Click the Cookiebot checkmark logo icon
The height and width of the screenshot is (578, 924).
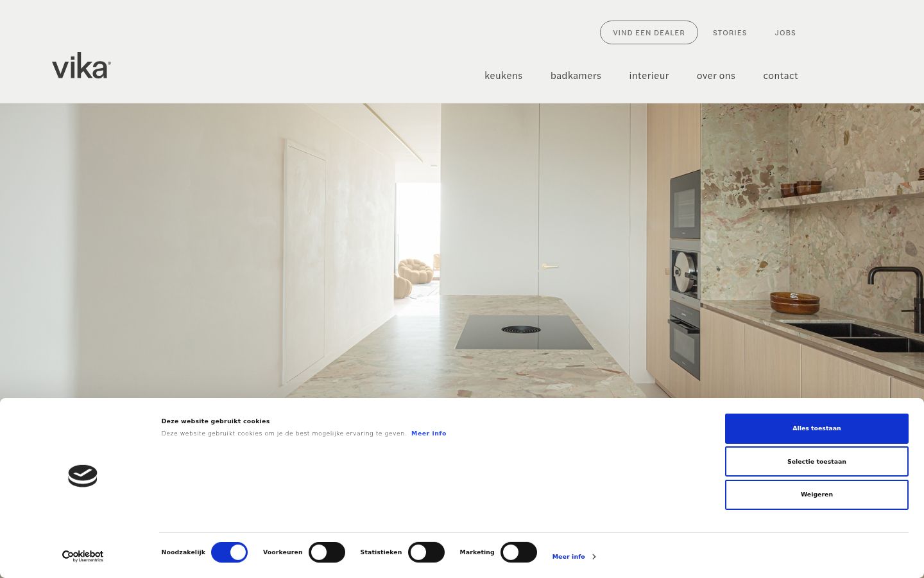pos(83,476)
